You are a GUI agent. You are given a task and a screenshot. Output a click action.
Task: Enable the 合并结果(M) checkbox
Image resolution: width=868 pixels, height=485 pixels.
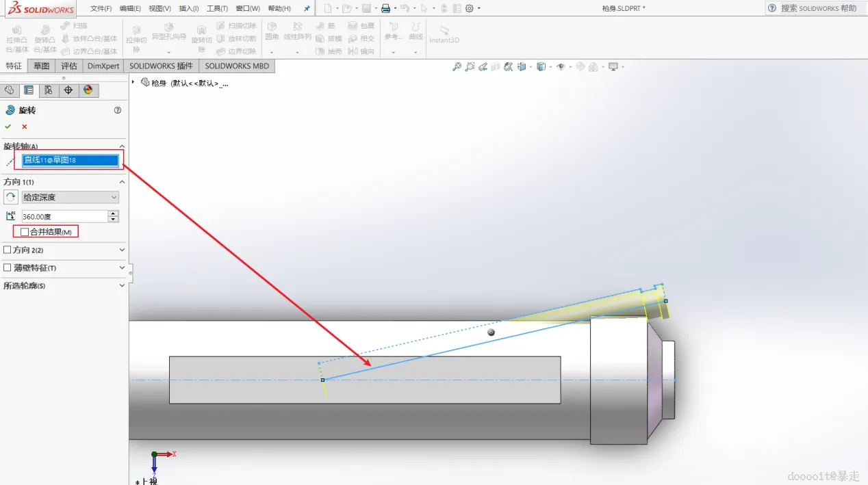[x=25, y=233]
